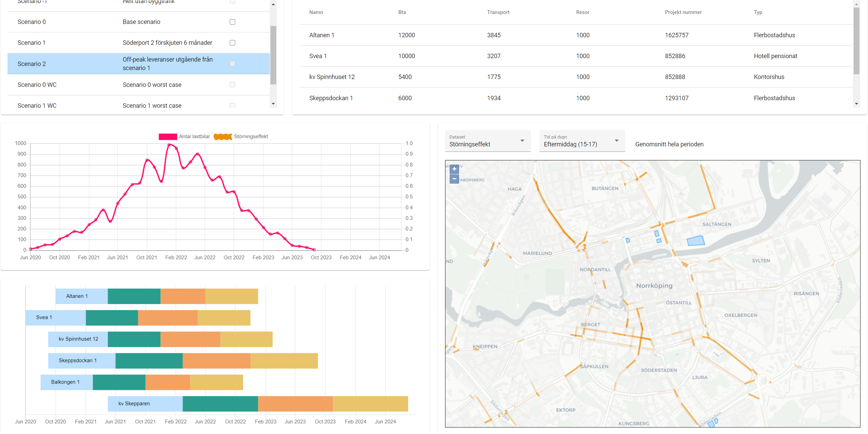Click the large blue site polygon near Saltängen
Screen dimensions: 868x434
[x=696, y=241]
